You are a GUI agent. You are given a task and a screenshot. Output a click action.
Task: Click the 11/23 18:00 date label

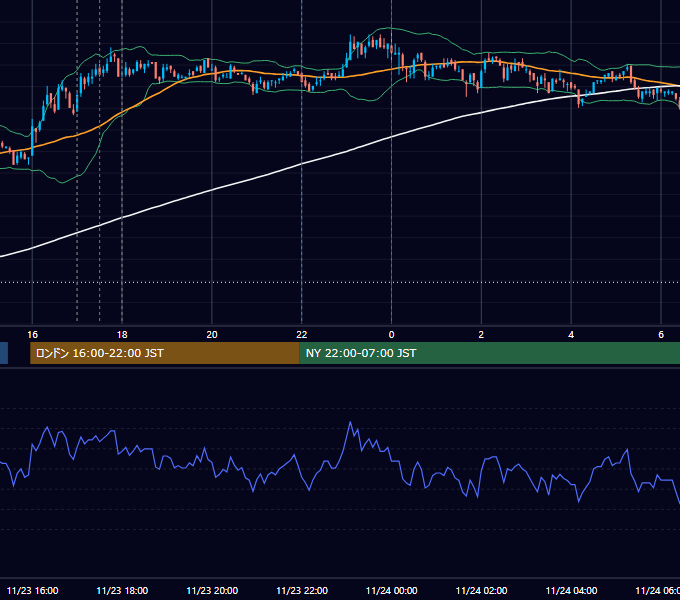click(x=122, y=590)
